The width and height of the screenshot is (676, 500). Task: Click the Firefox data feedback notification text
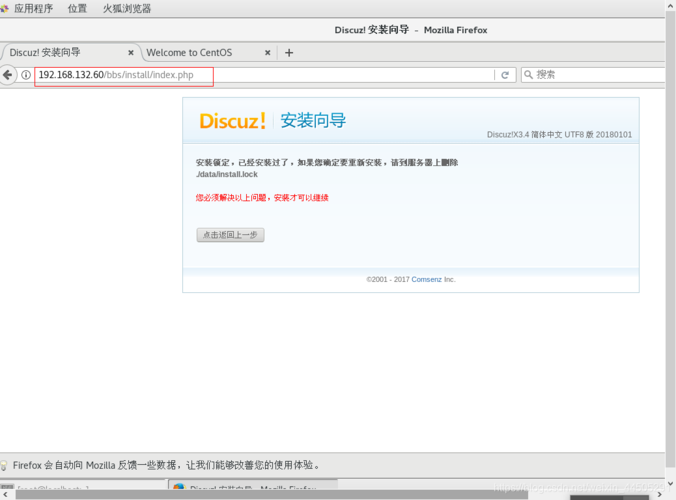(166, 466)
